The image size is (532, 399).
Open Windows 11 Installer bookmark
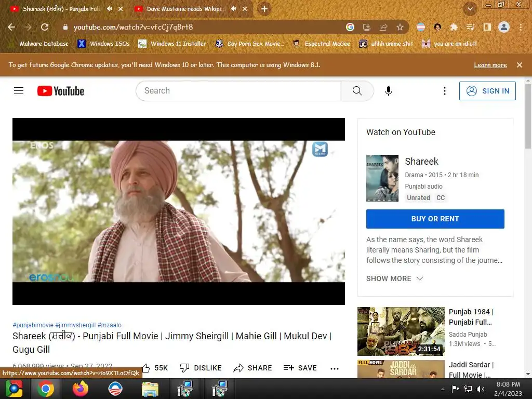(172, 44)
